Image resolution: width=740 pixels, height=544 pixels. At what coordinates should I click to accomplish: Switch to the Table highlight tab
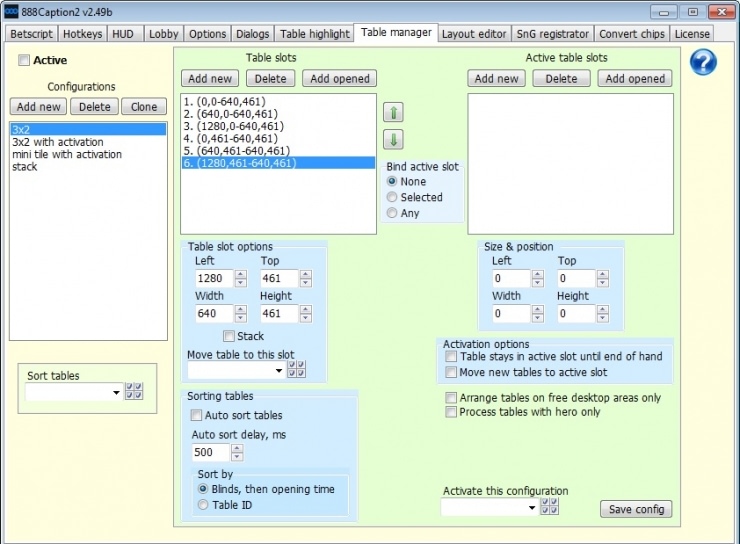[315, 34]
